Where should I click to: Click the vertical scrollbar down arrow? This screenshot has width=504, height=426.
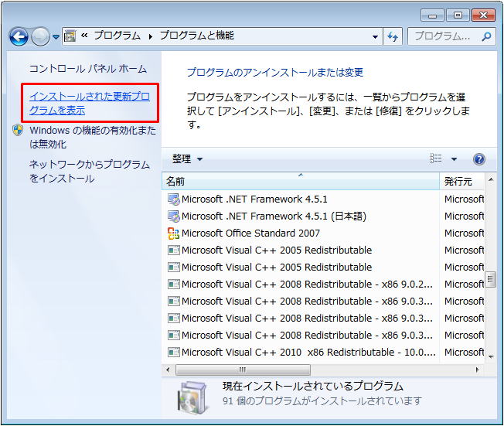coord(491,356)
